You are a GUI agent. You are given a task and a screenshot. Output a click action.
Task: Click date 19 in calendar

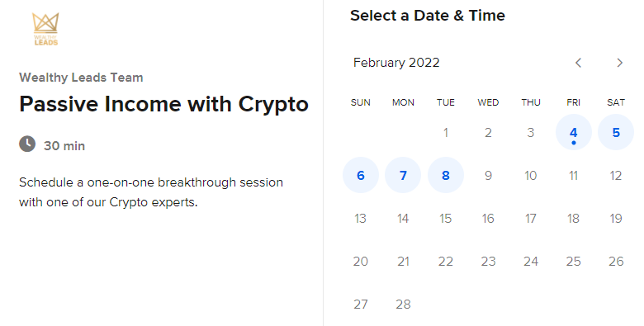(616, 219)
